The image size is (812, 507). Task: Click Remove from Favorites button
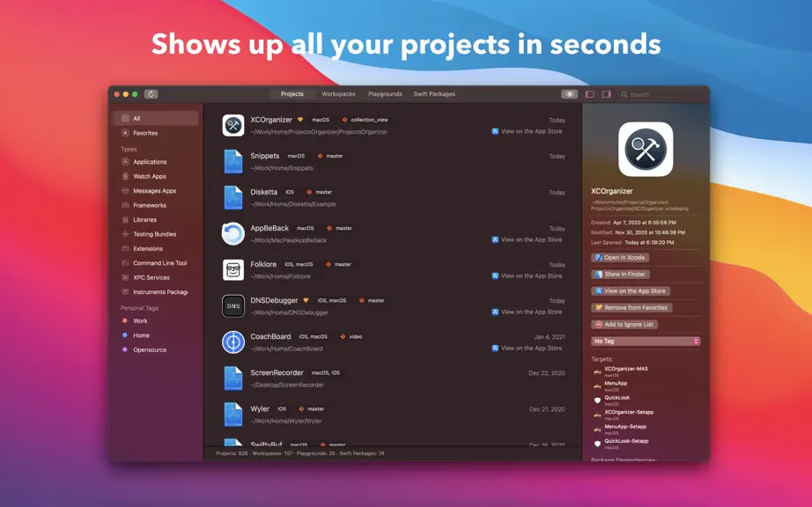tap(631, 308)
